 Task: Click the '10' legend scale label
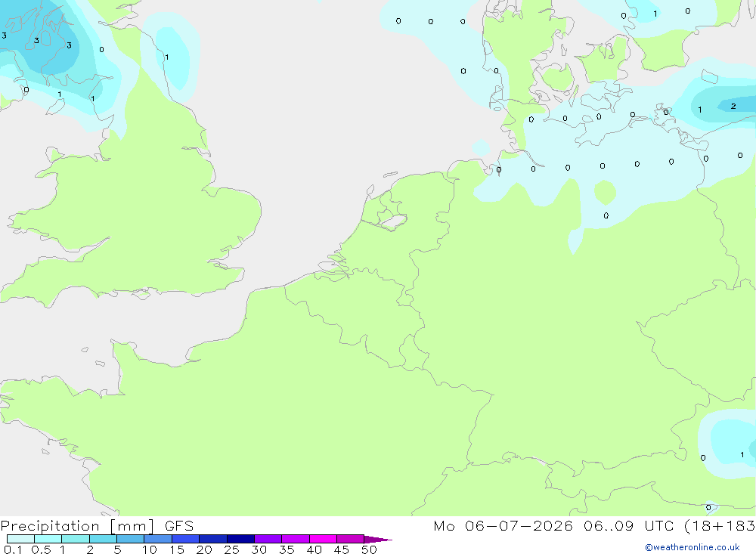coord(150,549)
